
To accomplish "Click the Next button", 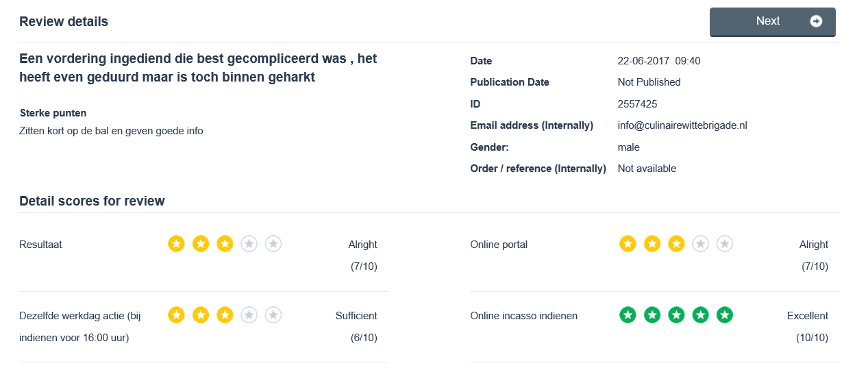I will (x=772, y=21).
